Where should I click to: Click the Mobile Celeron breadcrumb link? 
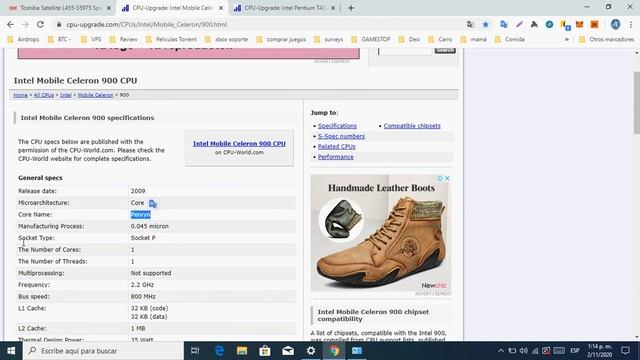(96, 95)
